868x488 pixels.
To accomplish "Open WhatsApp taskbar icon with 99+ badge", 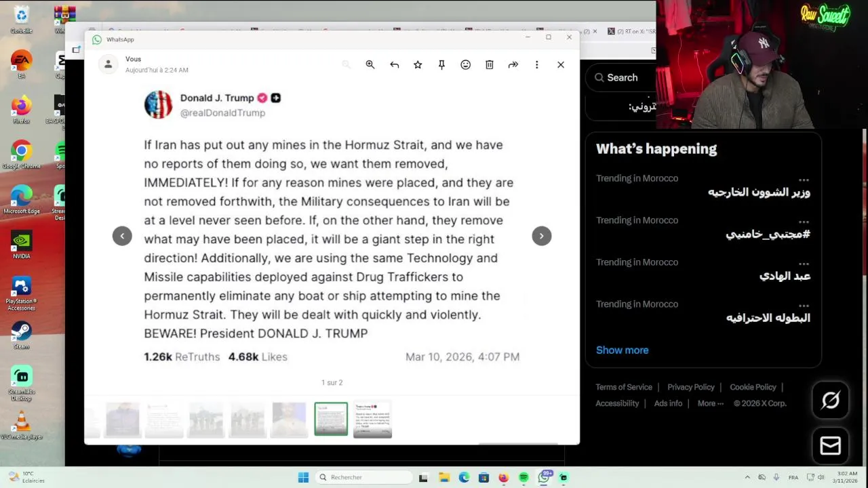I will (x=544, y=476).
